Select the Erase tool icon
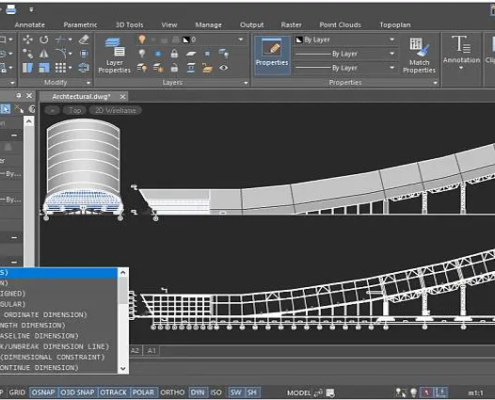The height and width of the screenshot is (400, 495). (x=84, y=40)
